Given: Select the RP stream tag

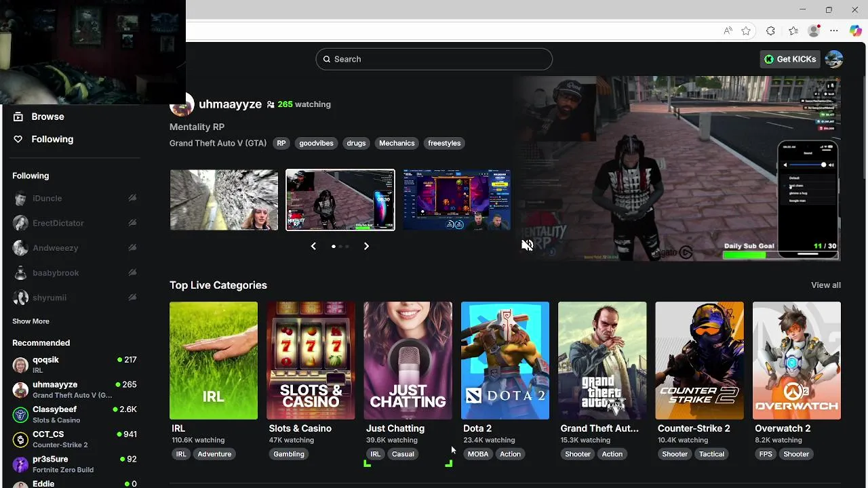Looking at the screenshot, I should [281, 143].
